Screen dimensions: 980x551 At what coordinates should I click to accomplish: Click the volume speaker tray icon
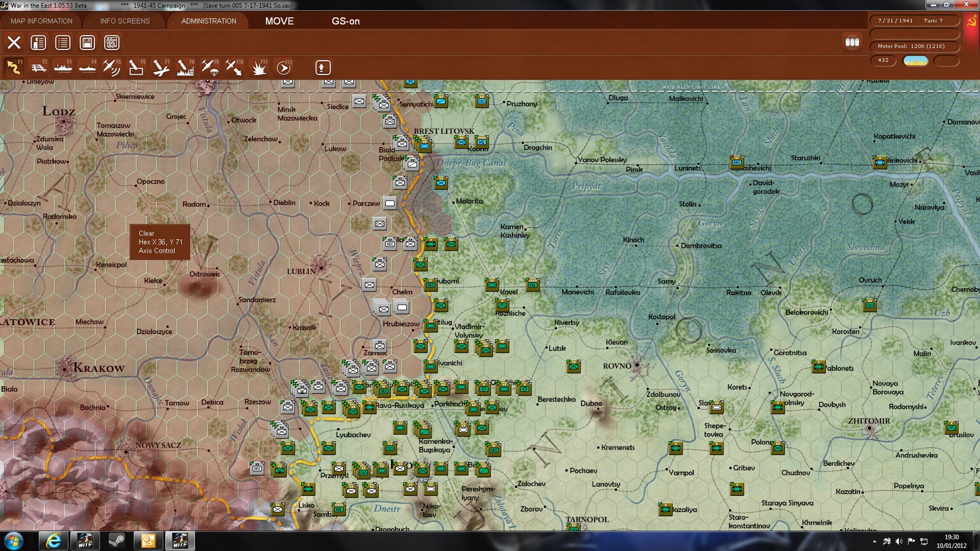point(899,541)
